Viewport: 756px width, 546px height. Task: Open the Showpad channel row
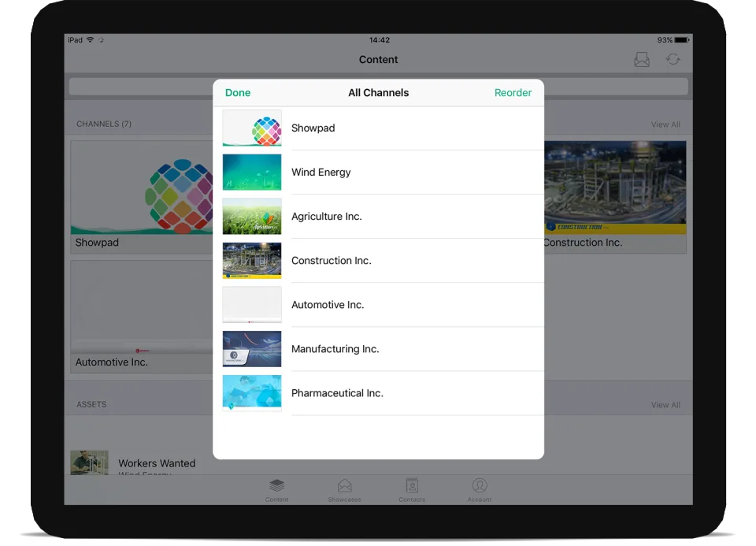[x=379, y=128]
